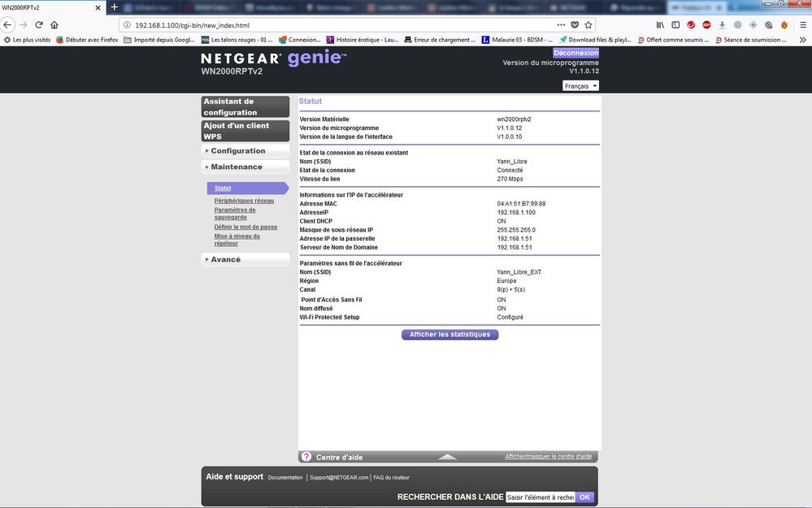
Task: Go back using the back arrow
Action: 7,25
